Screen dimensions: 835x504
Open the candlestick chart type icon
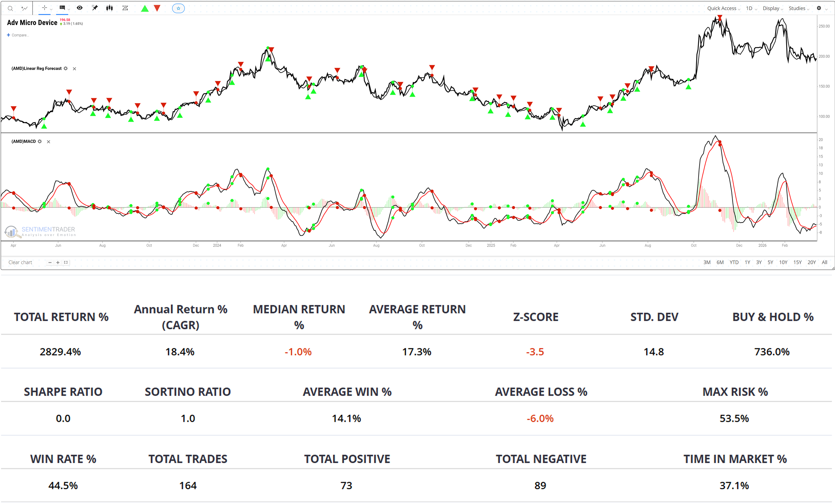pyautogui.click(x=110, y=8)
